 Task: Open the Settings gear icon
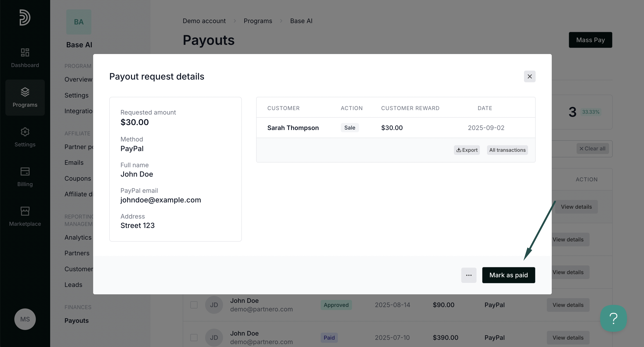[x=25, y=132]
